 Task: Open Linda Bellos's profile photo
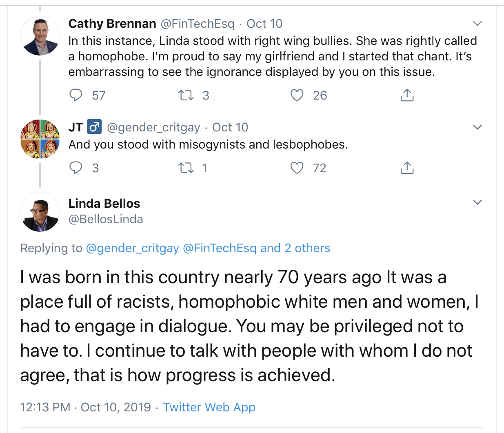40,212
